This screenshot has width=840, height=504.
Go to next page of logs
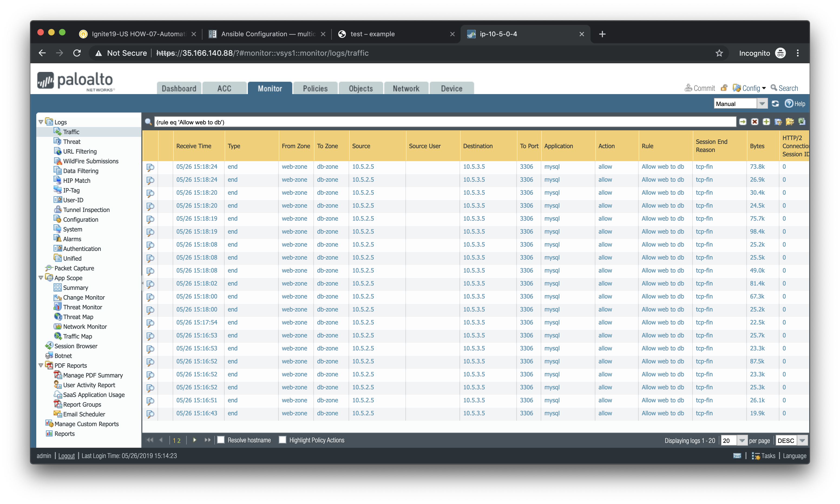(195, 440)
